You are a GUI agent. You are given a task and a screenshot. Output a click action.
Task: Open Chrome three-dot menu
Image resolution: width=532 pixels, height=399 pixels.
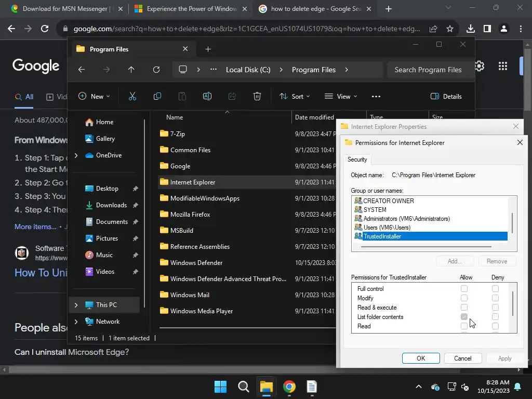(x=521, y=29)
